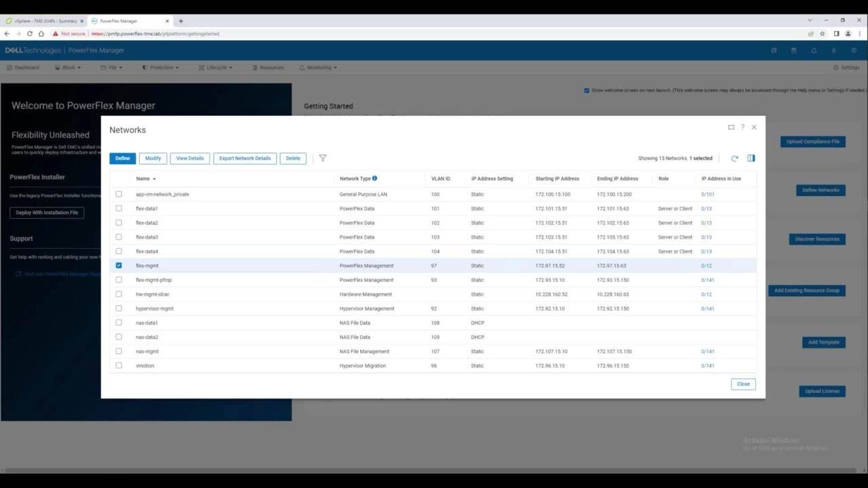Tick the app-vm-network_private checkbox

pos(119,194)
